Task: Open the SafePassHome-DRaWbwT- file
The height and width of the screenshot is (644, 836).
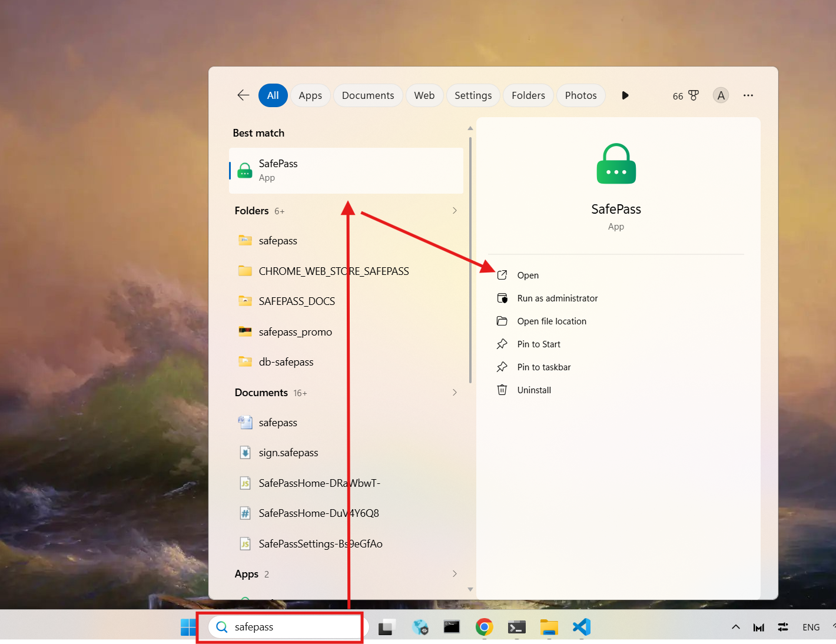Action: pos(346,483)
